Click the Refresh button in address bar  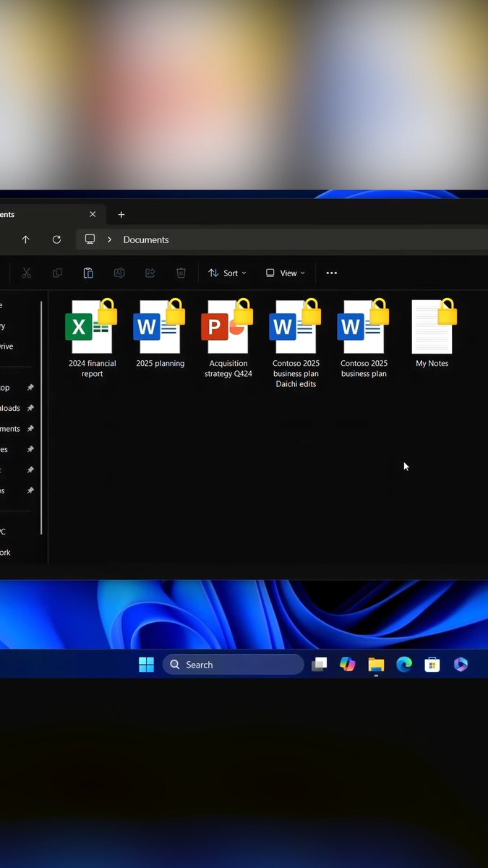[56, 239]
